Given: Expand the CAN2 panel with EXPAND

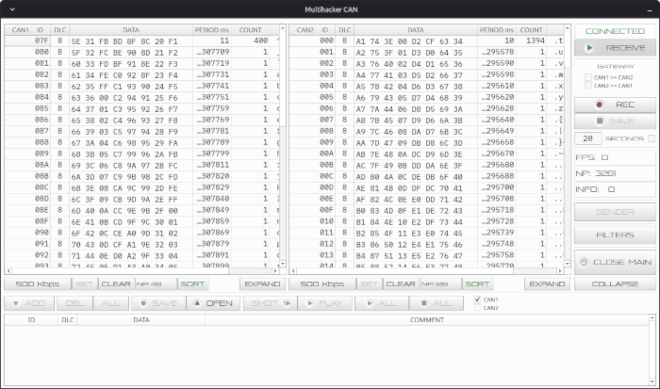Looking at the screenshot, I should [x=547, y=284].
